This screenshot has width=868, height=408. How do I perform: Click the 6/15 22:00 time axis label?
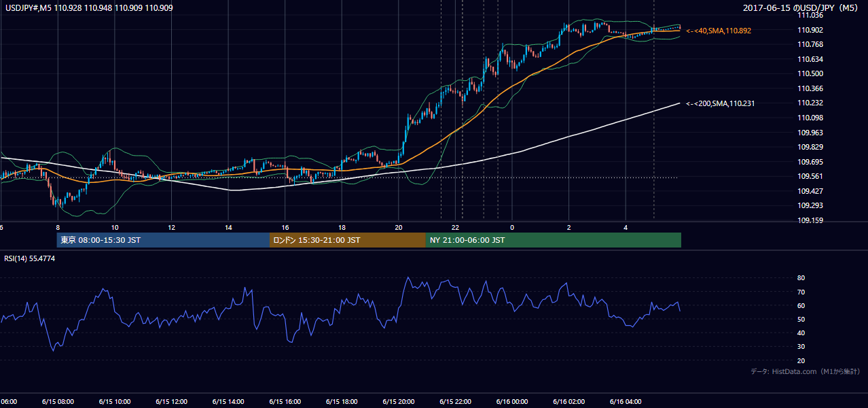[x=456, y=401]
